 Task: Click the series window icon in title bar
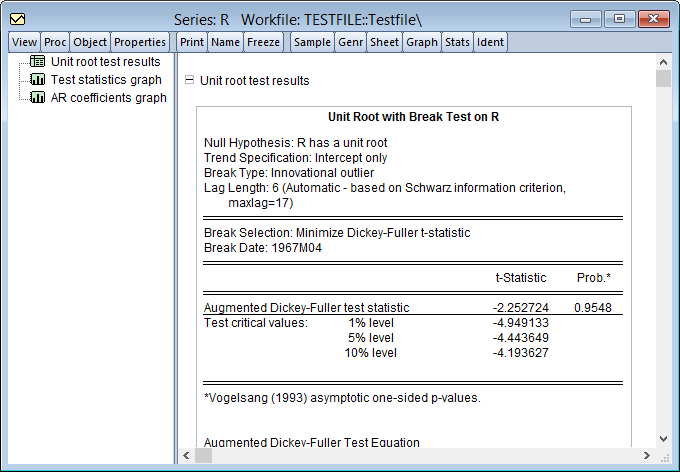(18, 19)
